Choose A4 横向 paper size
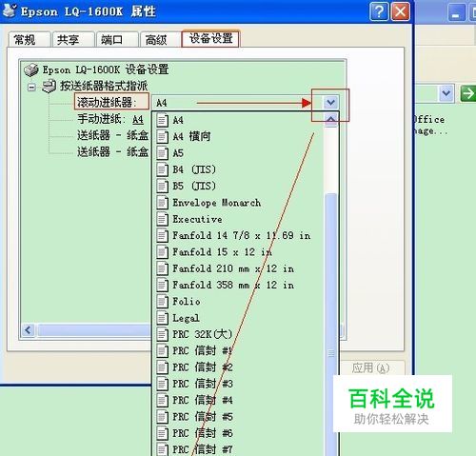Screen dimensions: 476x456 tap(239, 137)
